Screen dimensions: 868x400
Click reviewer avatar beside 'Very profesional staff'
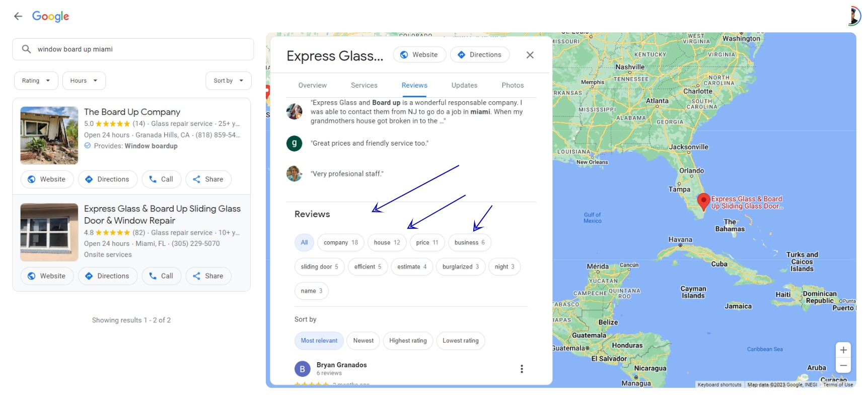click(x=295, y=174)
